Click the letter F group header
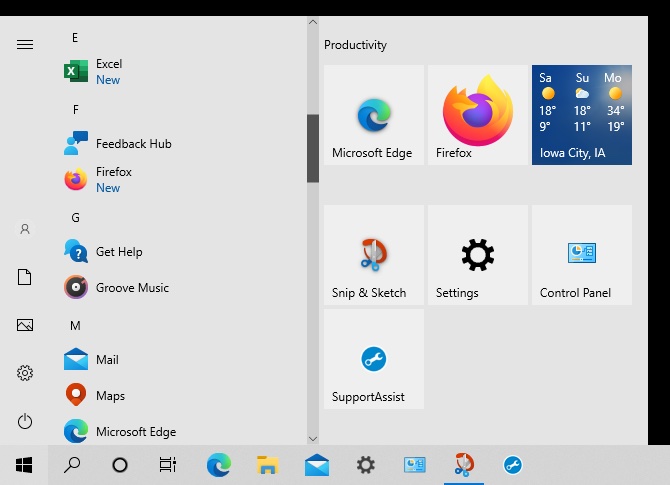The height and width of the screenshot is (485, 670). (x=76, y=110)
